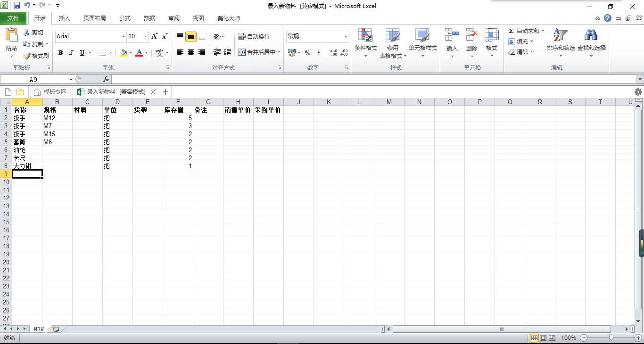
Task: Expand the Name Box dropdown arrow
Action: [71, 80]
